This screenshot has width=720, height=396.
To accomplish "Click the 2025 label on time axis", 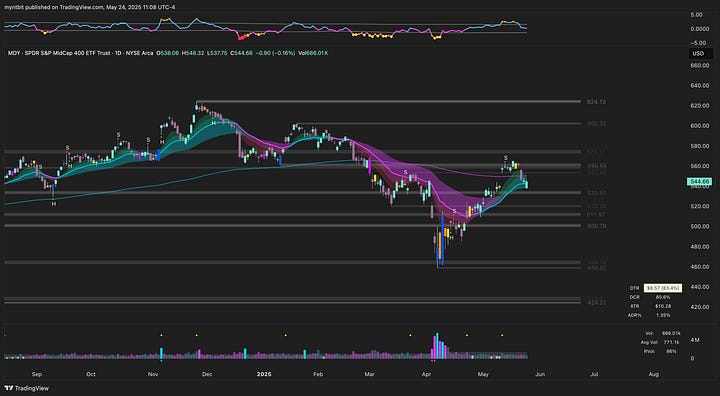I will click(264, 374).
